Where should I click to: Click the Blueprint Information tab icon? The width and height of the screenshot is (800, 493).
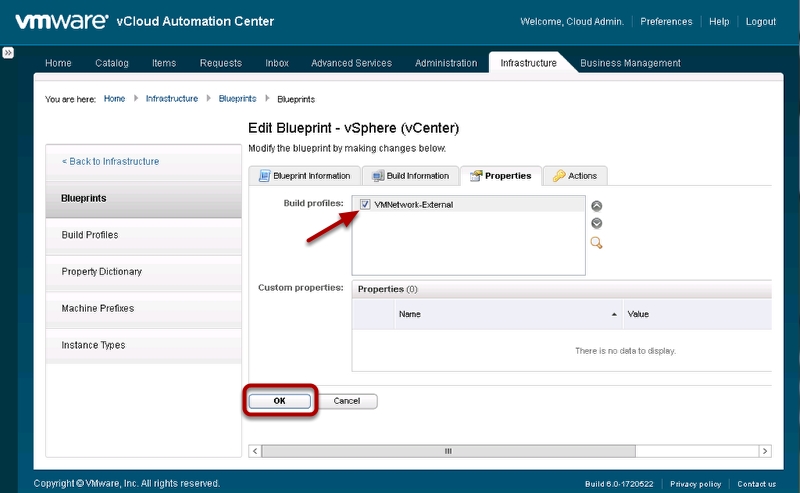[x=264, y=176]
